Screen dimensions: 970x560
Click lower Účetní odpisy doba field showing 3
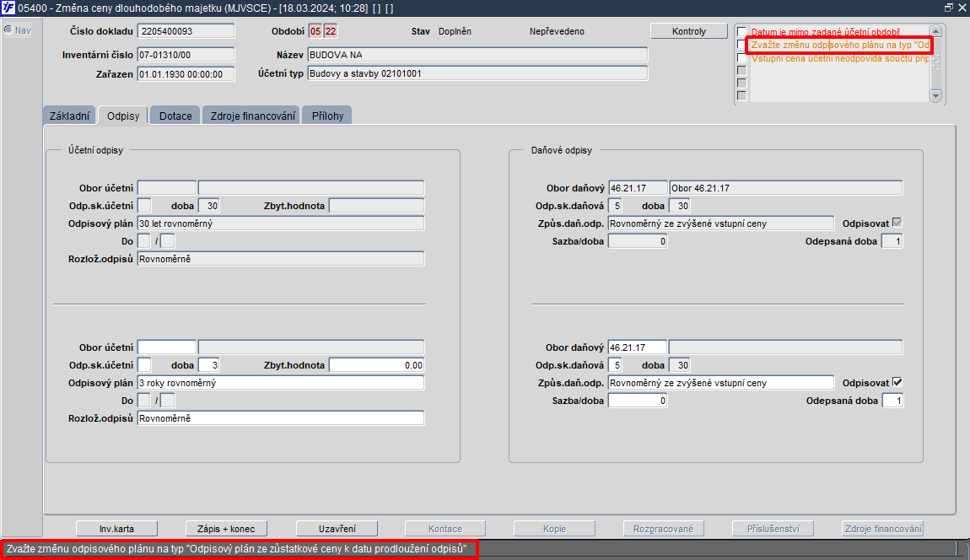[x=208, y=365]
